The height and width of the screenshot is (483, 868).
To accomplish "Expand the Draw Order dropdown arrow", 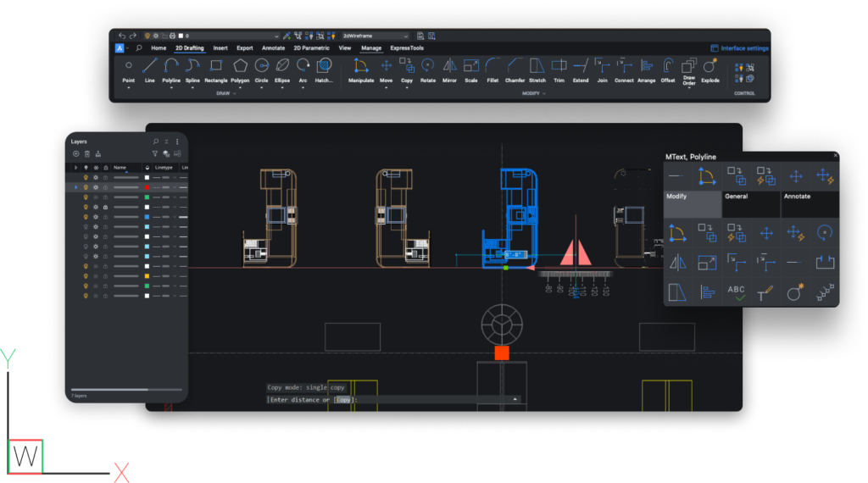I will [x=688, y=87].
